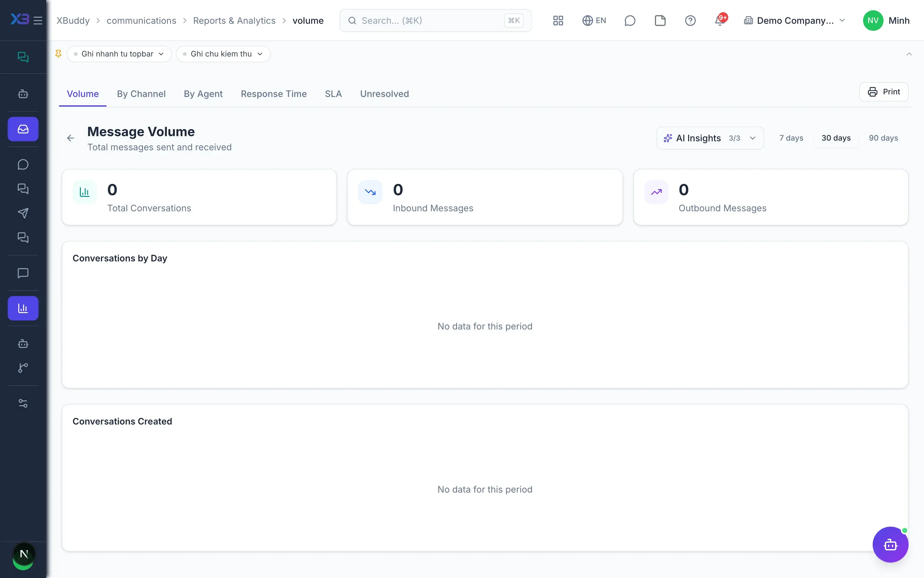Click the N avatar at sidebar bottom
The height and width of the screenshot is (578, 924).
pos(24,554)
